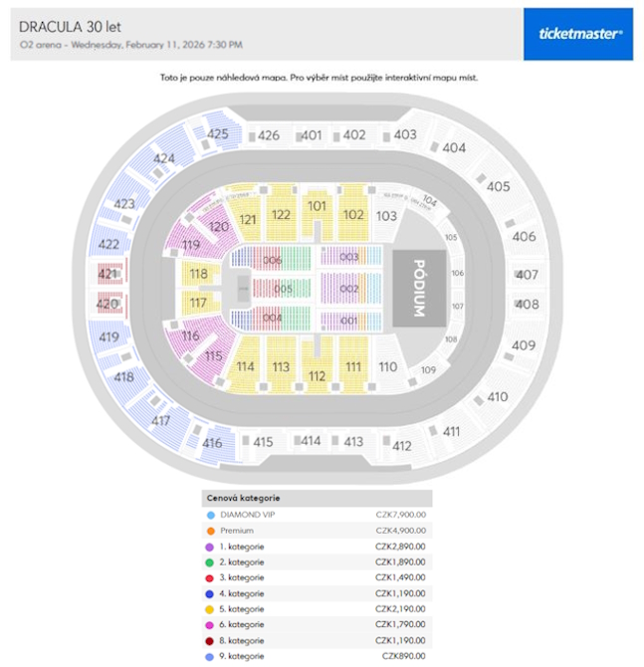Pick yellow section 122
This screenshot has width=644, height=667.
click(x=281, y=214)
